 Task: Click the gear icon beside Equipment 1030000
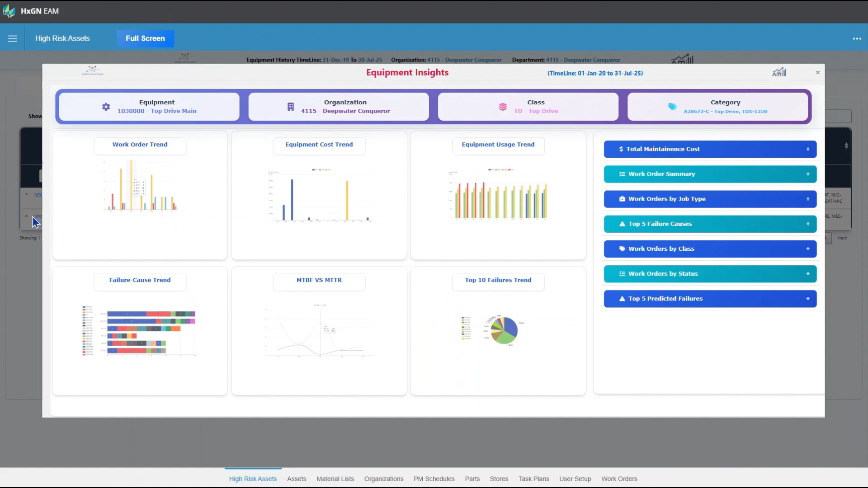[x=106, y=107]
